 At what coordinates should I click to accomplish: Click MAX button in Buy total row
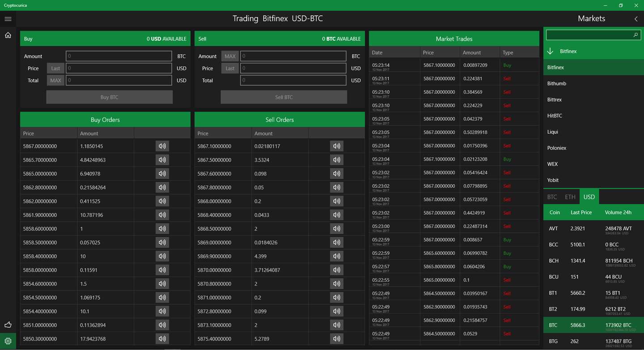(55, 81)
